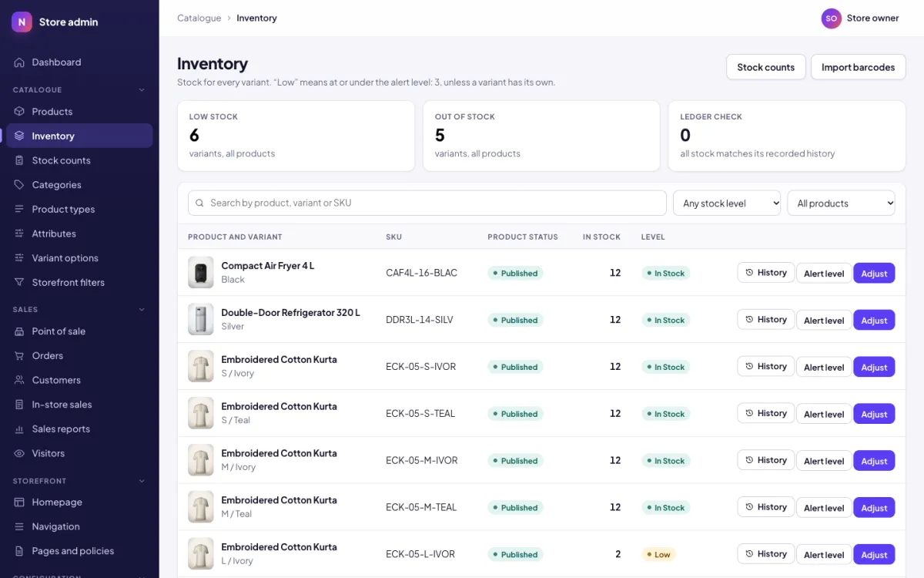Click the Low Stock summary card
Image resolution: width=924 pixels, height=578 pixels.
296,136
